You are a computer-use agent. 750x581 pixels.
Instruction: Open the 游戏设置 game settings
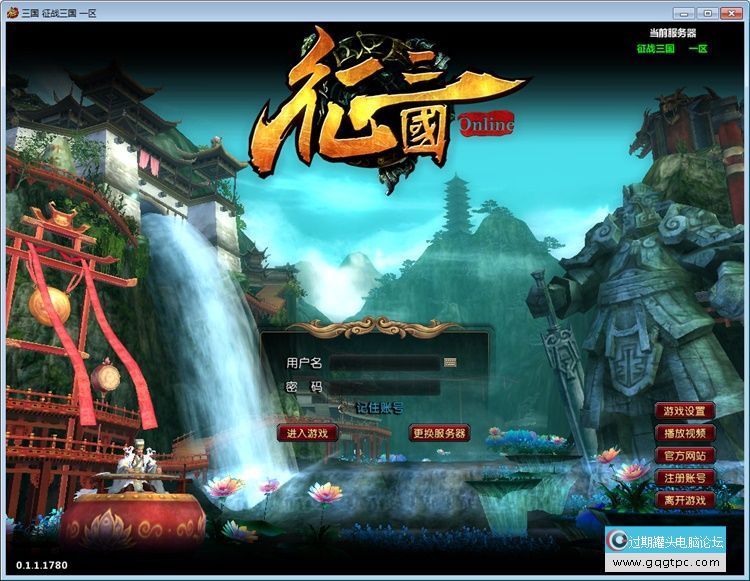[685, 411]
